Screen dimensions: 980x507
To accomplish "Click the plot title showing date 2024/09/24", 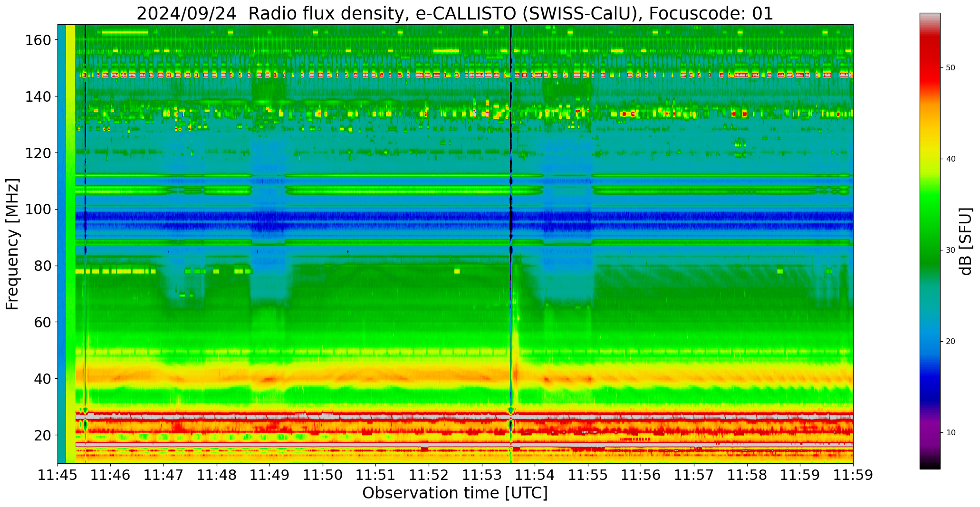I will point(455,13).
